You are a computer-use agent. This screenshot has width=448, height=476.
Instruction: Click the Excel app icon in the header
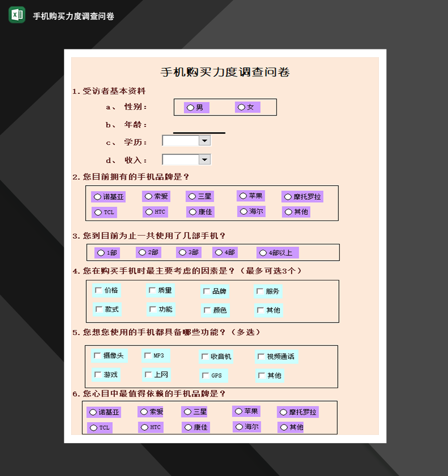[x=16, y=16]
